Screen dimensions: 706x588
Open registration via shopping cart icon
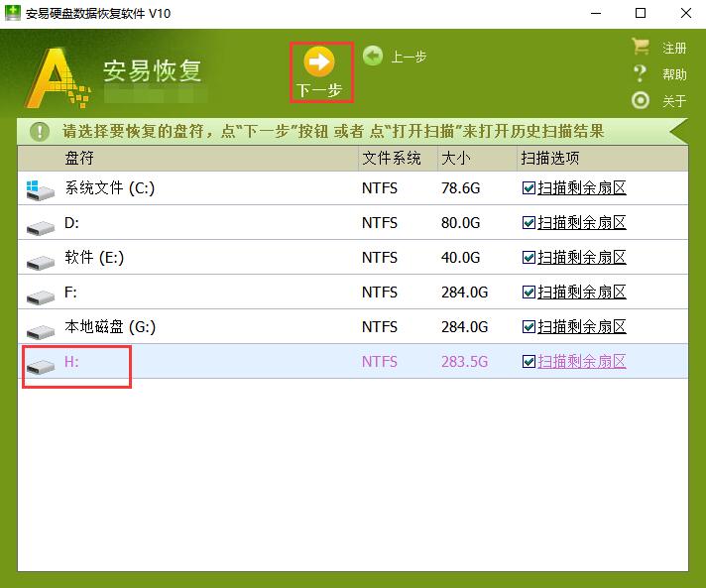[641, 48]
